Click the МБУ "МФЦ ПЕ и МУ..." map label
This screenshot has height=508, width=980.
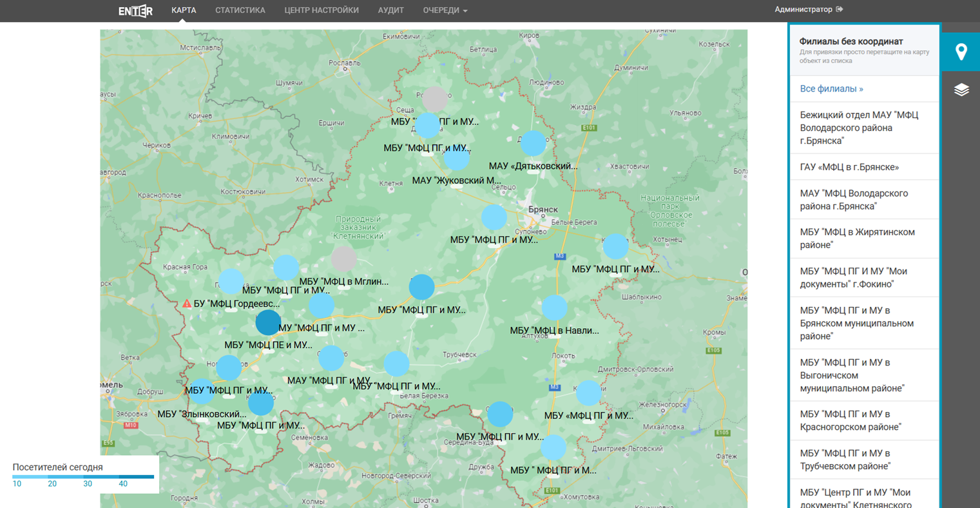click(x=268, y=346)
